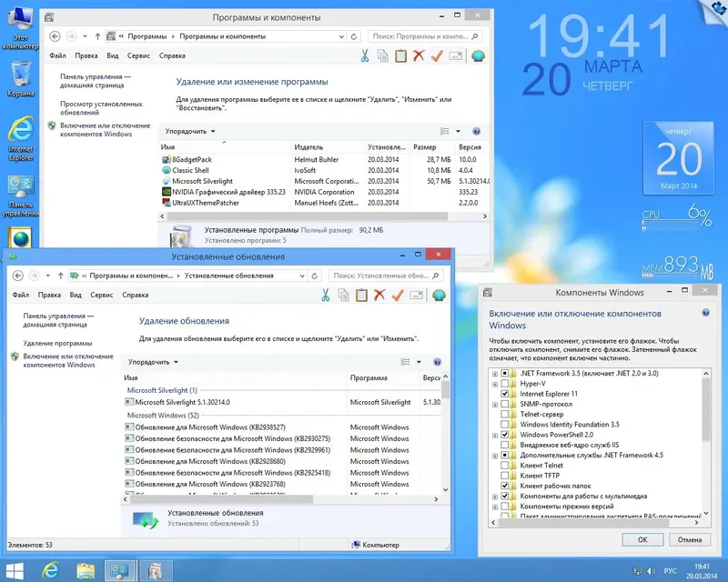Select the Cut (scissors) icon in Programs toolbar
The width and height of the screenshot is (728, 582).
[x=364, y=56]
